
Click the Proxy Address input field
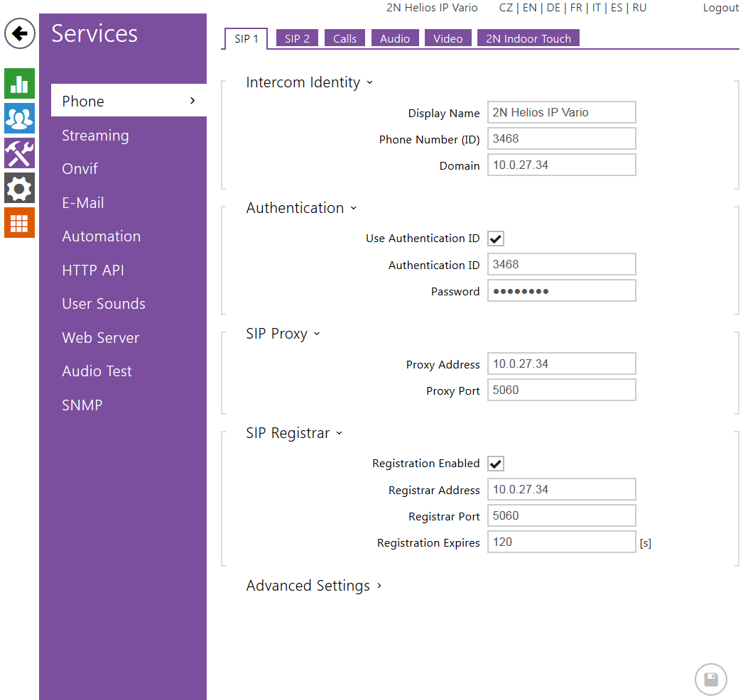[561, 364]
